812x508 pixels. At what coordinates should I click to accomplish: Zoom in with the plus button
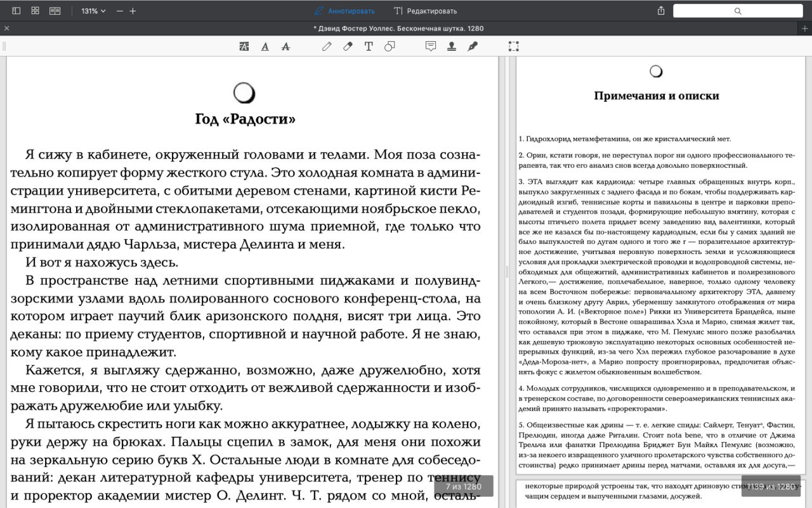pos(133,11)
